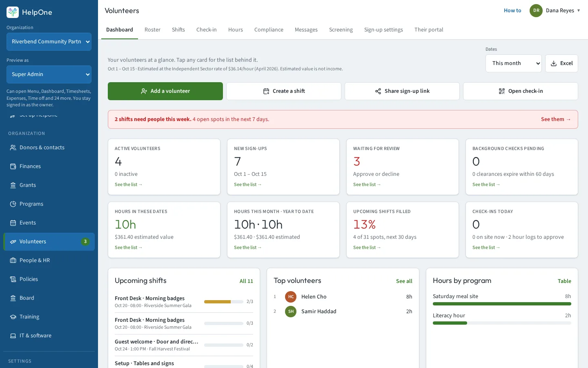The image size is (588, 368).
Task: Click the DR user avatar
Action: pos(536,11)
